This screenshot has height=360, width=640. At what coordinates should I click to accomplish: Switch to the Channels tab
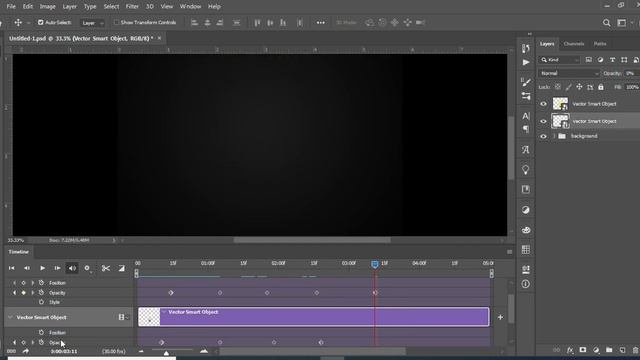(x=573, y=44)
